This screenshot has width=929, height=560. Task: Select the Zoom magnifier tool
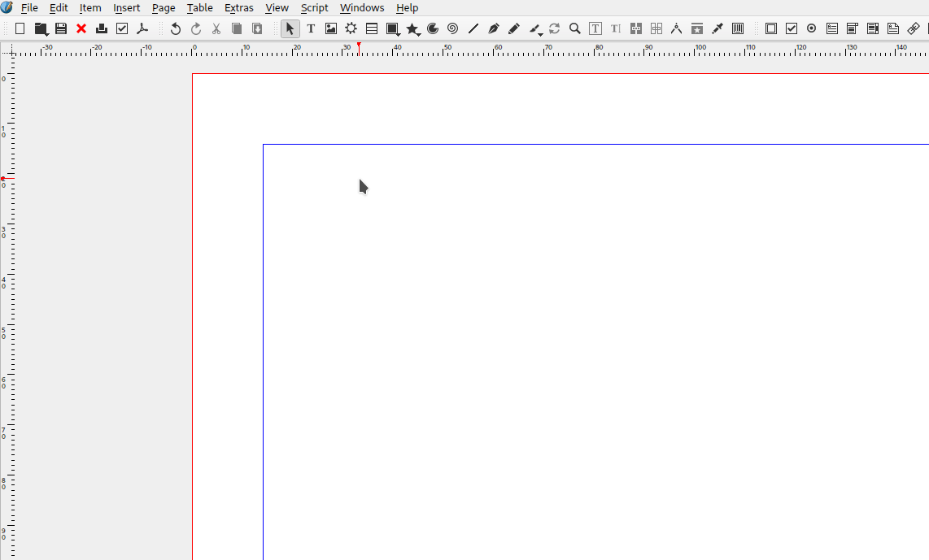point(574,28)
